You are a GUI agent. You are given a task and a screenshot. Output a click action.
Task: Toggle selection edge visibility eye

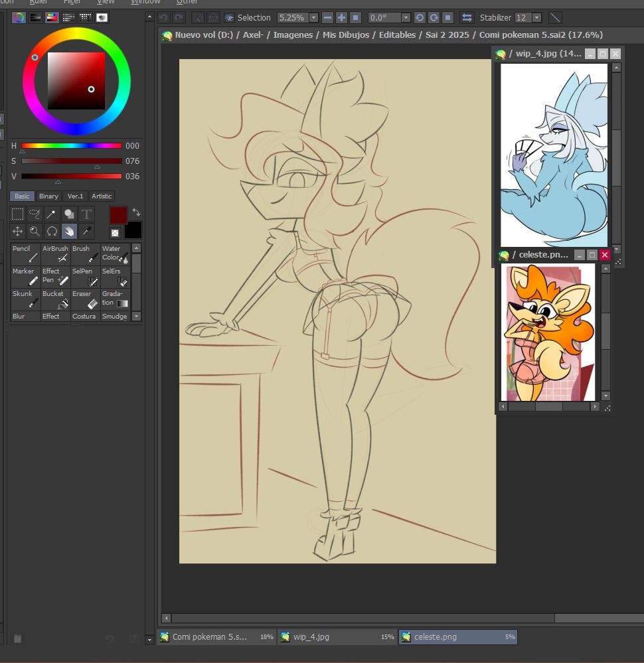pyautogui.click(x=229, y=18)
